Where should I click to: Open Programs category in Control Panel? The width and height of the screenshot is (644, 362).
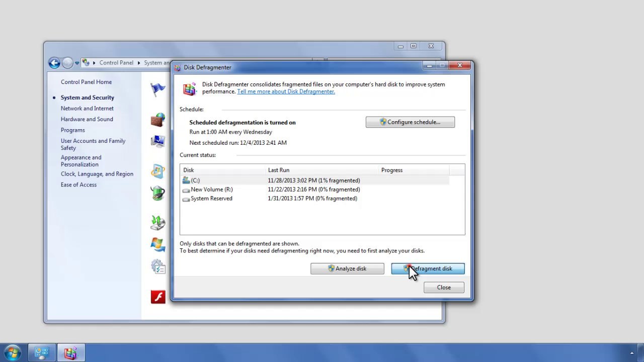[x=73, y=130]
